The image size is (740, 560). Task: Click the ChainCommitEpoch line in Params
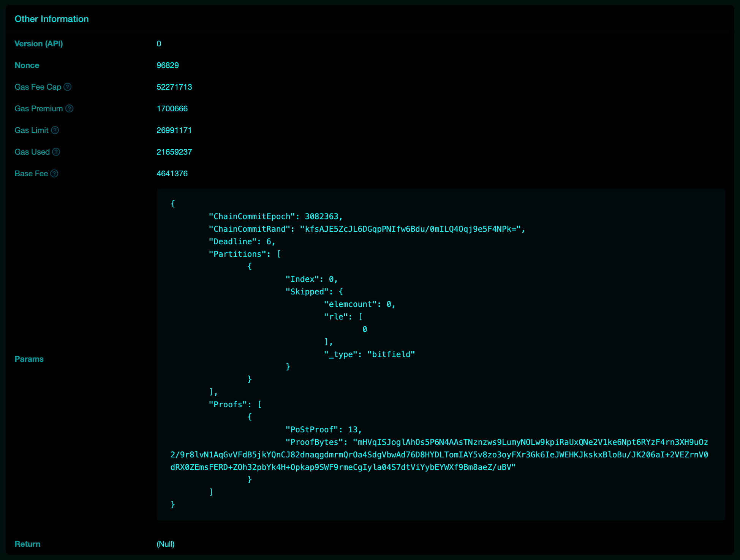pyautogui.click(x=275, y=217)
